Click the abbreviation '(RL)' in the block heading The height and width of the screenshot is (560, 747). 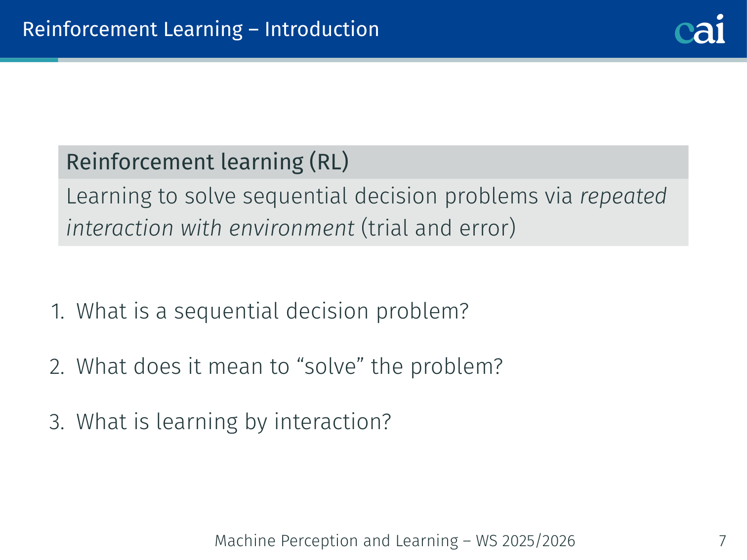[329, 162]
